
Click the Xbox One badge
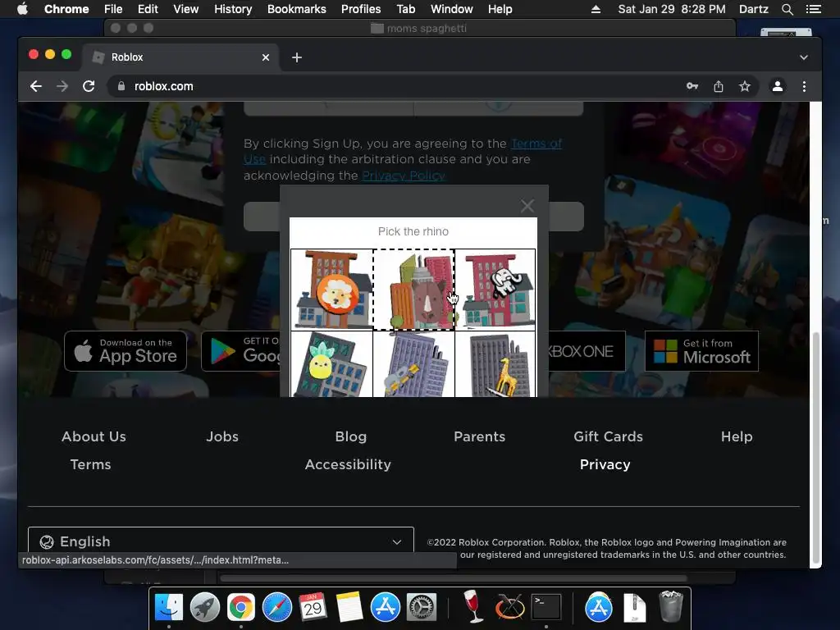click(x=586, y=351)
